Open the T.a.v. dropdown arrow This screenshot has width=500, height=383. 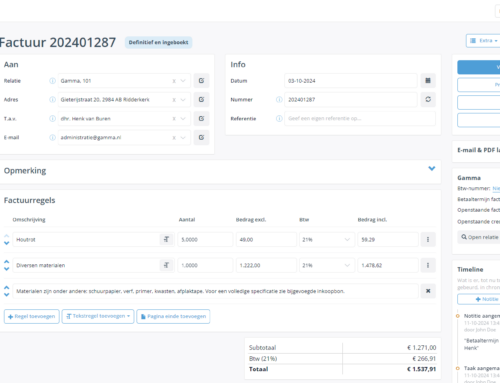click(183, 118)
